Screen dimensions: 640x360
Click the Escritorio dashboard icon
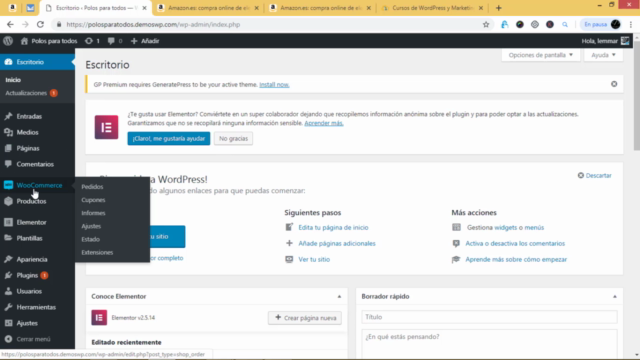coord(8,62)
